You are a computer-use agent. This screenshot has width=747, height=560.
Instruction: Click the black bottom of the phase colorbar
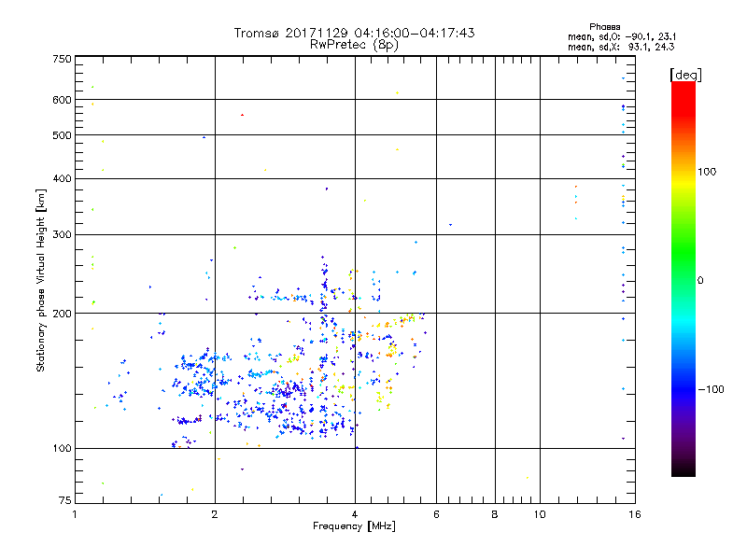(x=684, y=469)
